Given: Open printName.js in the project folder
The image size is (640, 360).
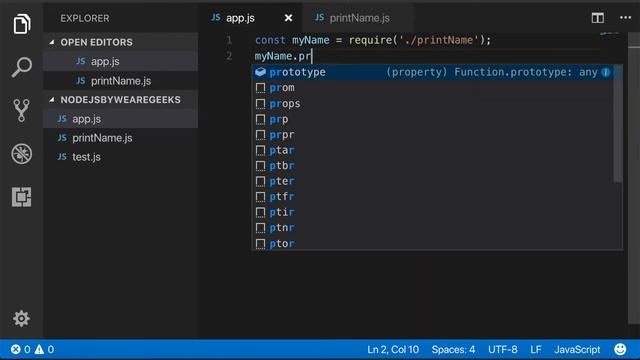Looking at the screenshot, I should click(x=121, y=138).
